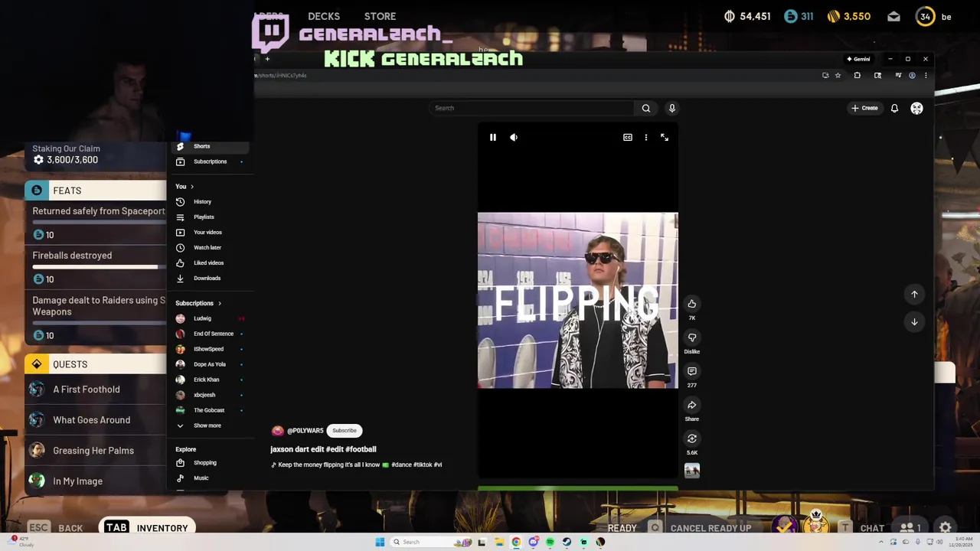Click game BACK button
This screenshot has height=551, width=980.
pyautogui.click(x=55, y=527)
